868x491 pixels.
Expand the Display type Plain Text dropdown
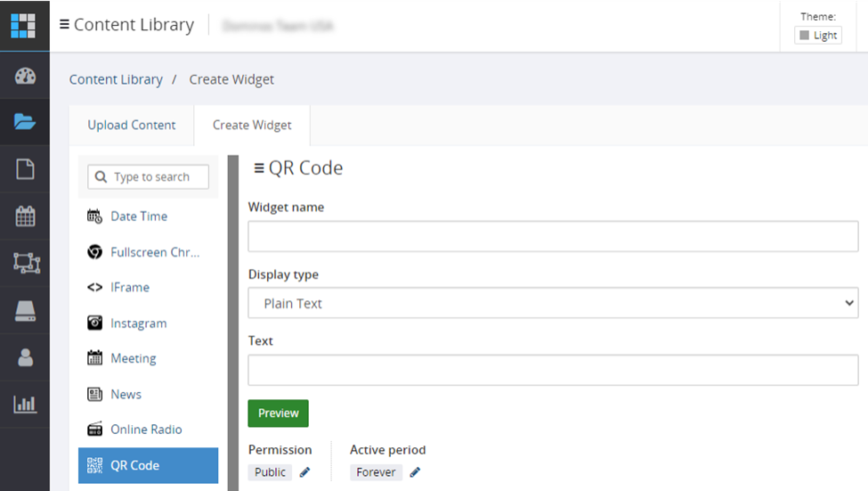click(553, 303)
